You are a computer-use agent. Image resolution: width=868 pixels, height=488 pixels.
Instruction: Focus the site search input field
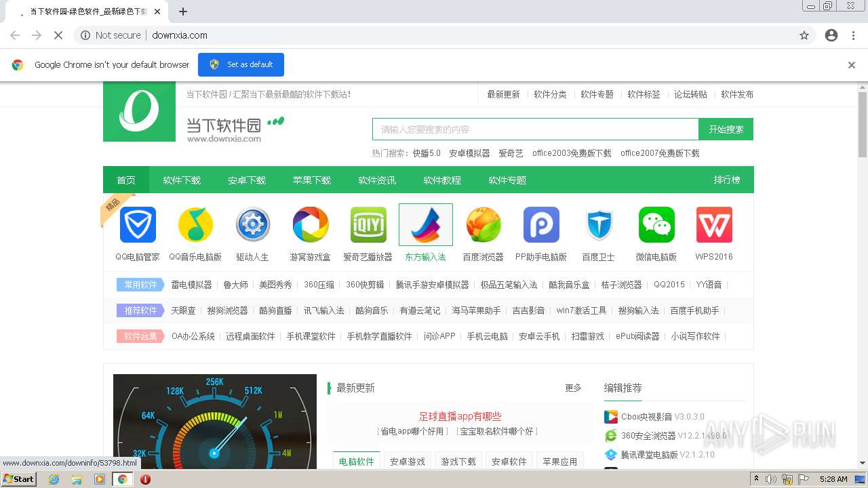[535, 129]
